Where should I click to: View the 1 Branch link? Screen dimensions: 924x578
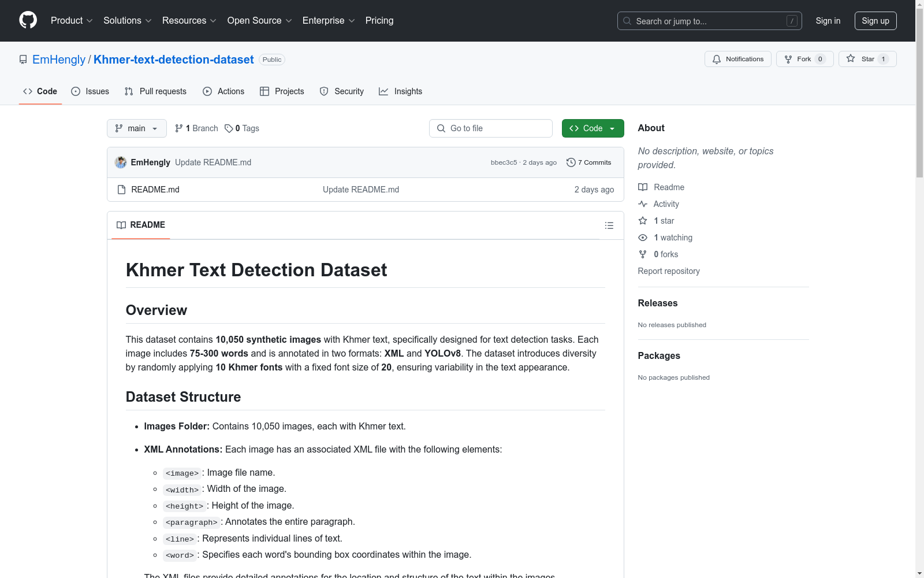point(196,128)
